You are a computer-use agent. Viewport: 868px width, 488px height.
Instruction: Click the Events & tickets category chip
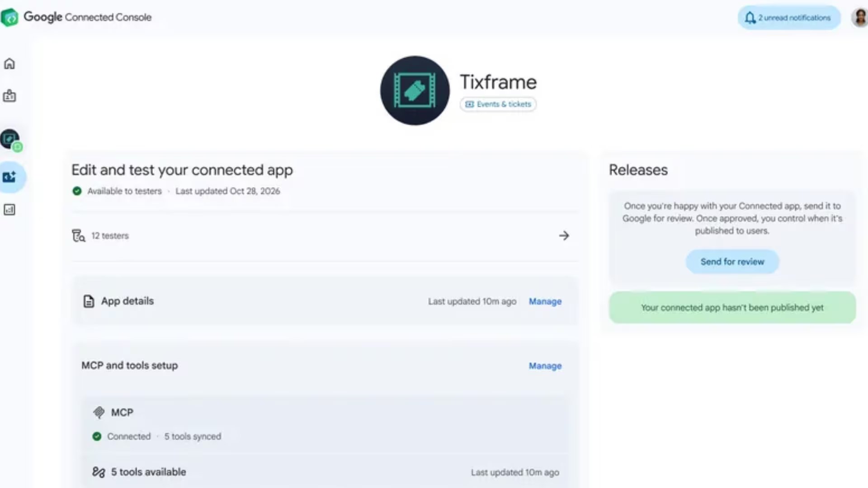498,104
